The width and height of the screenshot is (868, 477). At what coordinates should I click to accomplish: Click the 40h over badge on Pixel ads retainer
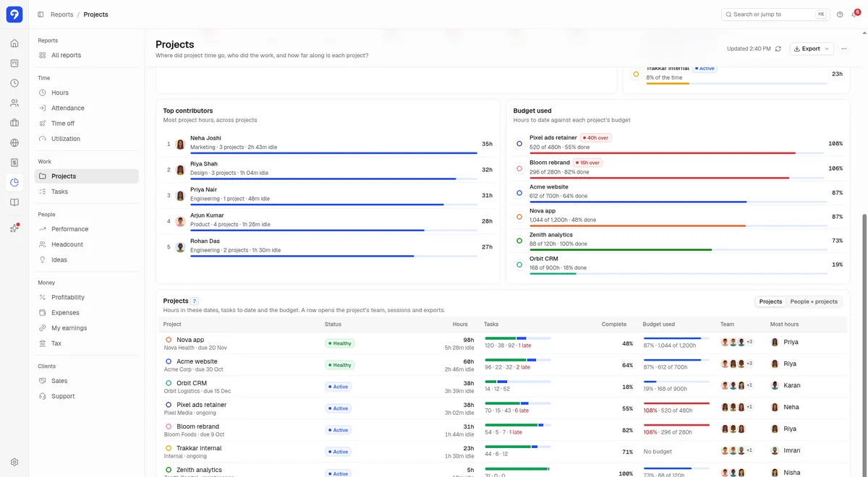[595, 138]
